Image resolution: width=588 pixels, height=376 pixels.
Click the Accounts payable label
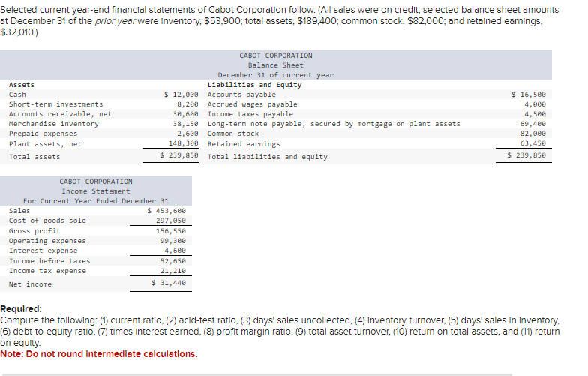241,95
